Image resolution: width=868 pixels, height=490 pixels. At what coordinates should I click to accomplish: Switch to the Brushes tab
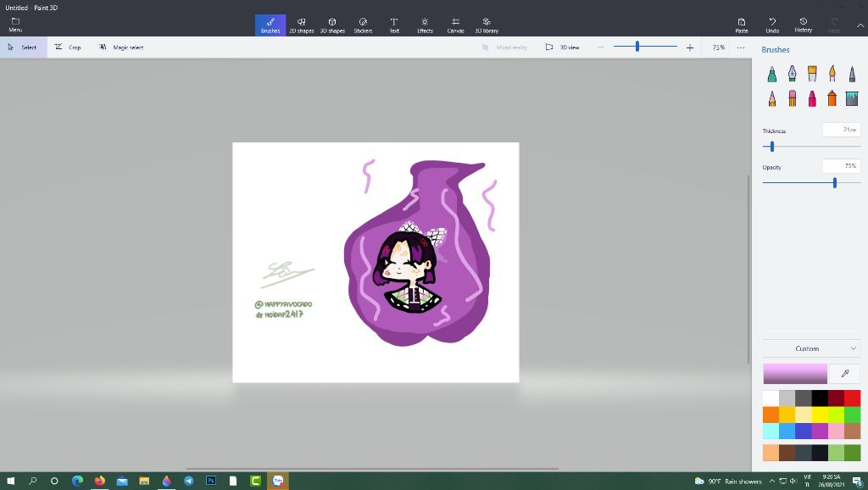tap(270, 25)
